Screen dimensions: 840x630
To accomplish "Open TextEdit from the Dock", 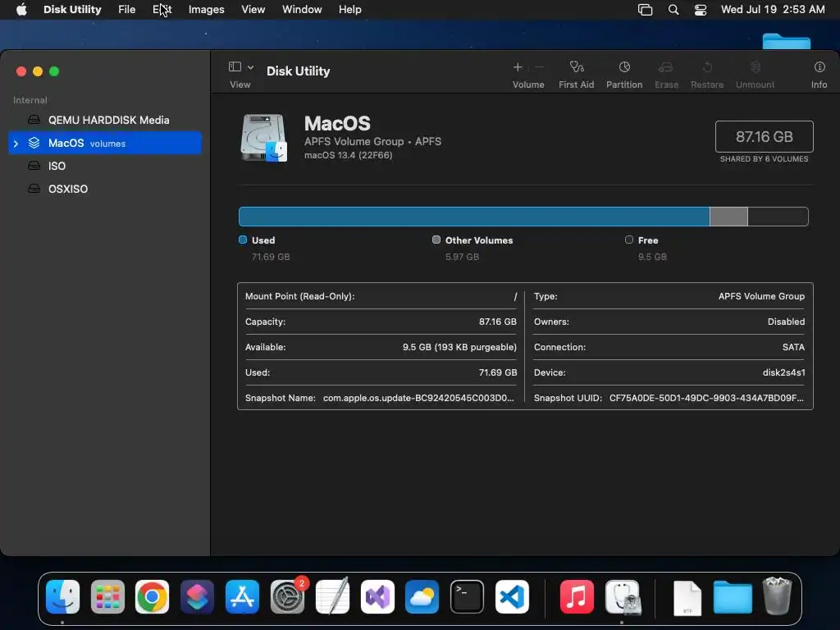I will pos(332,597).
